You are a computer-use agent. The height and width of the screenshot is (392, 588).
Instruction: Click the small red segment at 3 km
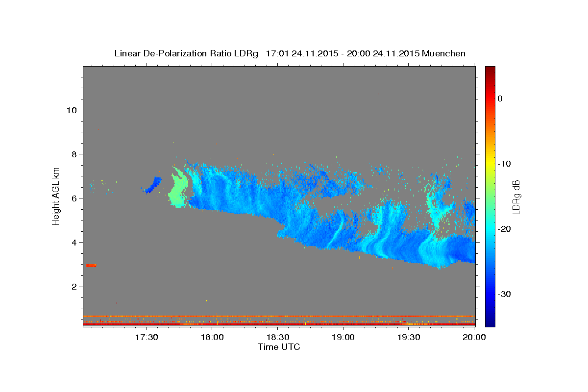point(91,266)
